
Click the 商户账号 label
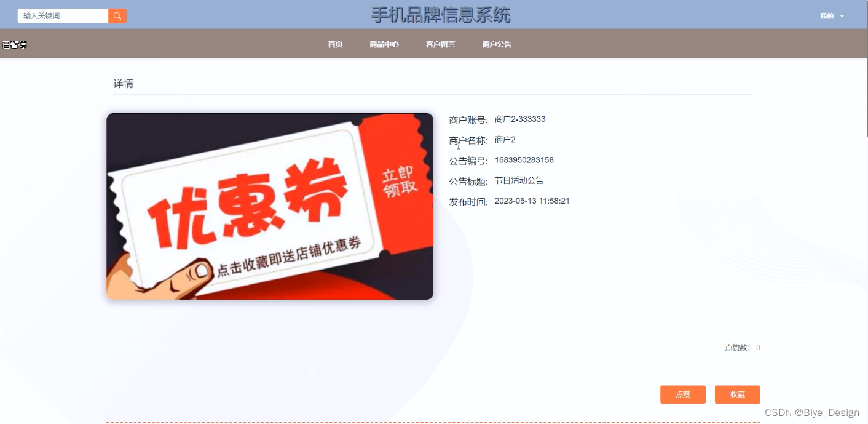(468, 121)
